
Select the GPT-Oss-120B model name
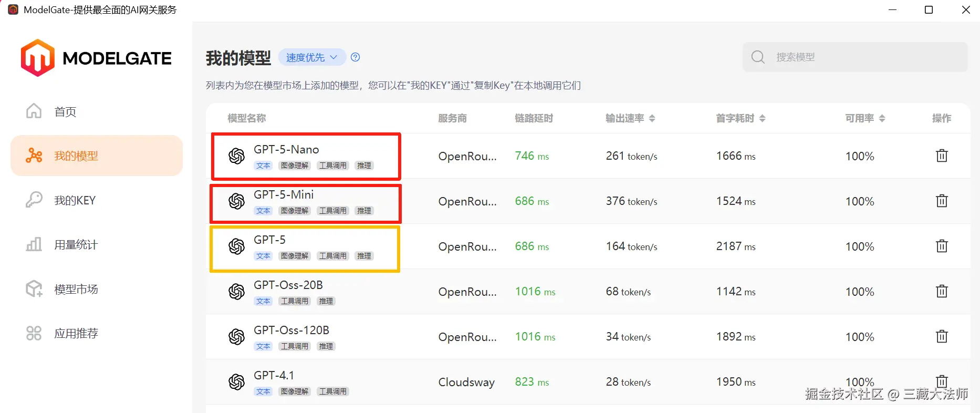click(291, 330)
